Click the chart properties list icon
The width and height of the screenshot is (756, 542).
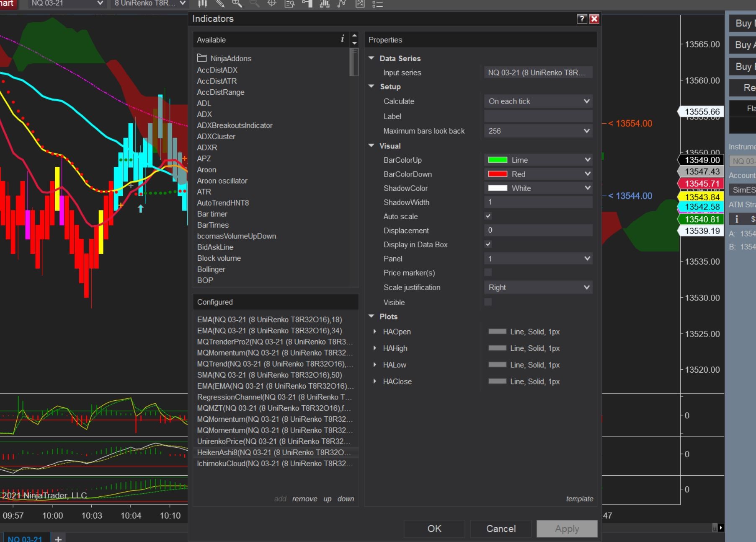tap(377, 4)
